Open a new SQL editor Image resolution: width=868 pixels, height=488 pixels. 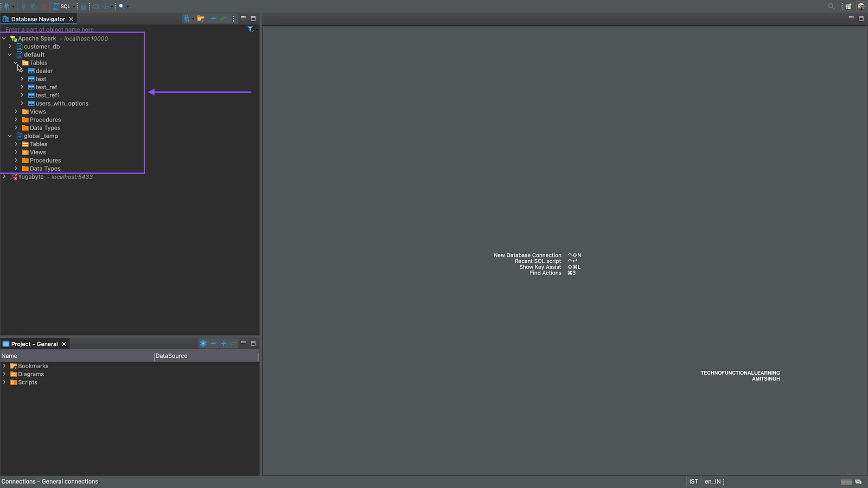click(x=62, y=7)
